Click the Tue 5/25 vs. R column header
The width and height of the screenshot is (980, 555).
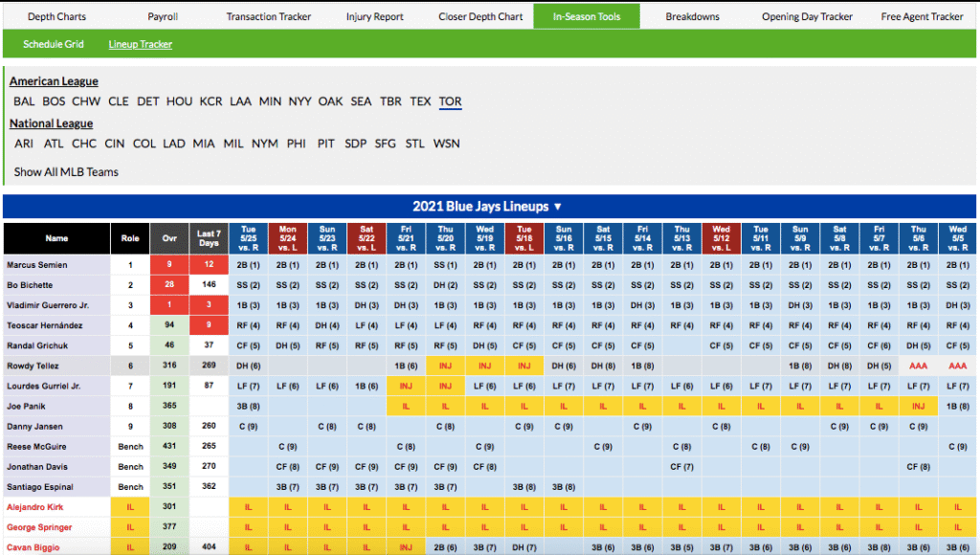click(248, 238)
